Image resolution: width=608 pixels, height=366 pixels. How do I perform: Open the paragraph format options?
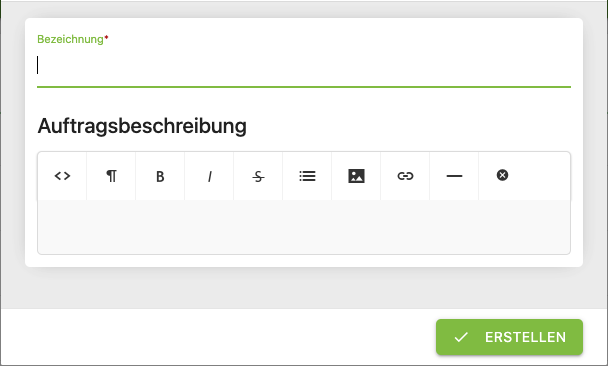tap(111, 176)
